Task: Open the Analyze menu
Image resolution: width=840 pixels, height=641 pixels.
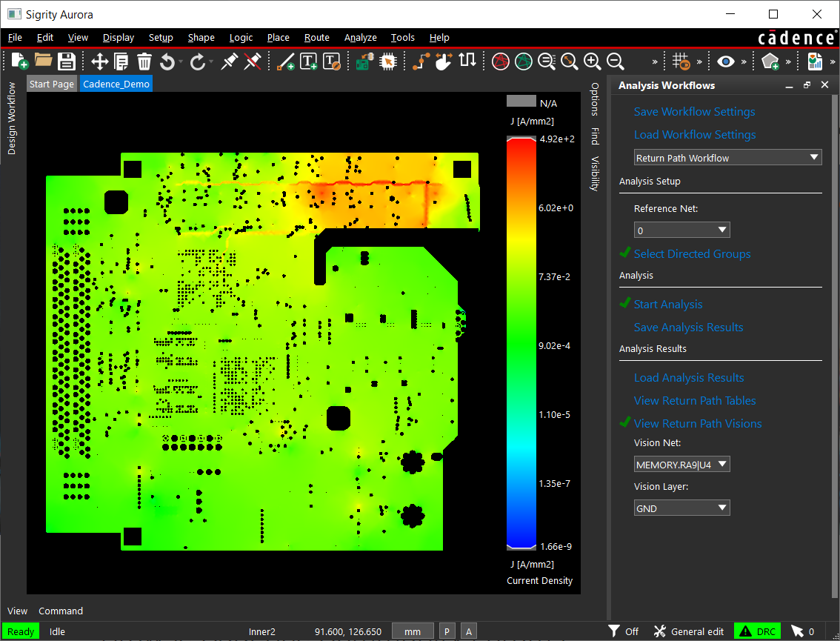Action: tap(360, 38)
